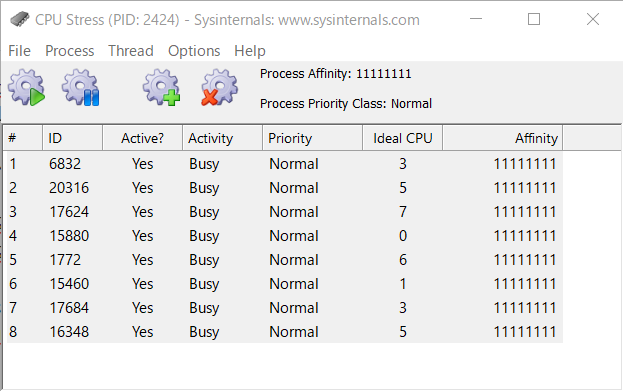Open the File menu
Image resolution: width=623 pixels, height=391 pixels.
point(19,51)
